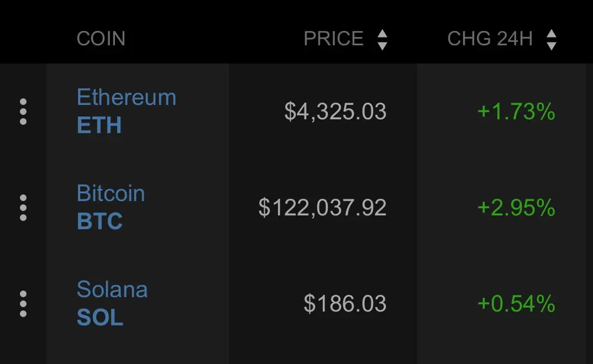Click Solana's +0.54% change value

(x=516, y=304)
